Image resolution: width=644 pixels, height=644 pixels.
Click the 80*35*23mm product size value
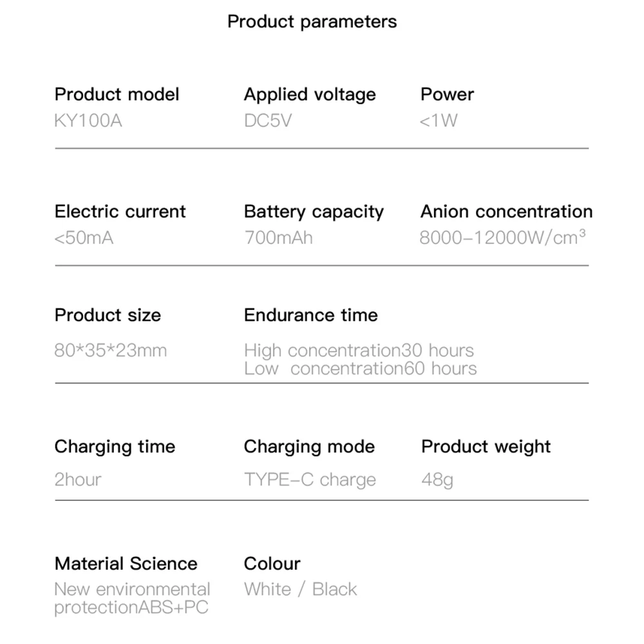pos(111,350)
